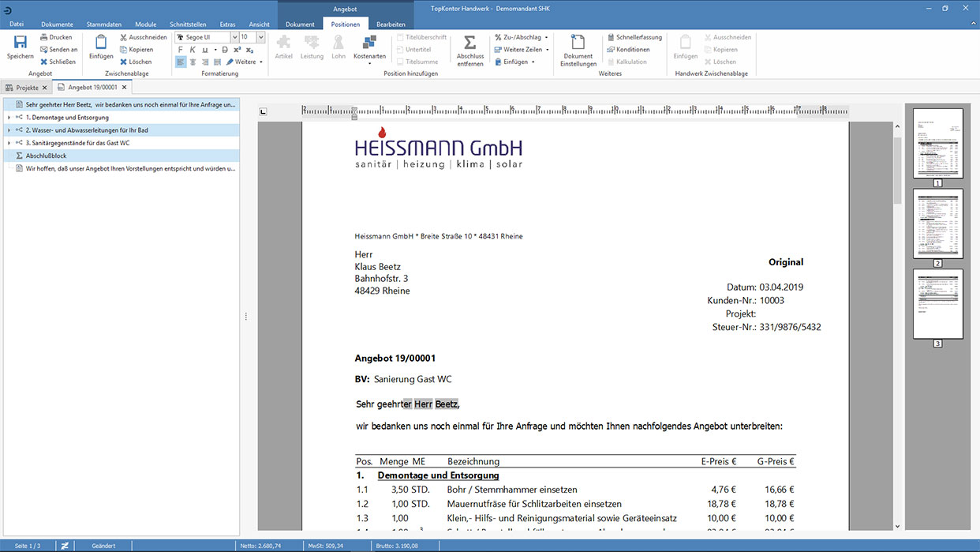This screenshot has width=980, height=552.
Task: Toggle underline (U) formatting
Action: 204,50
